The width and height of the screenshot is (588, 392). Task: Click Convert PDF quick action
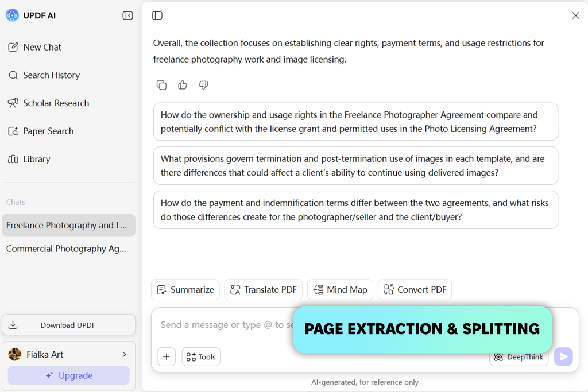point(415,290)
